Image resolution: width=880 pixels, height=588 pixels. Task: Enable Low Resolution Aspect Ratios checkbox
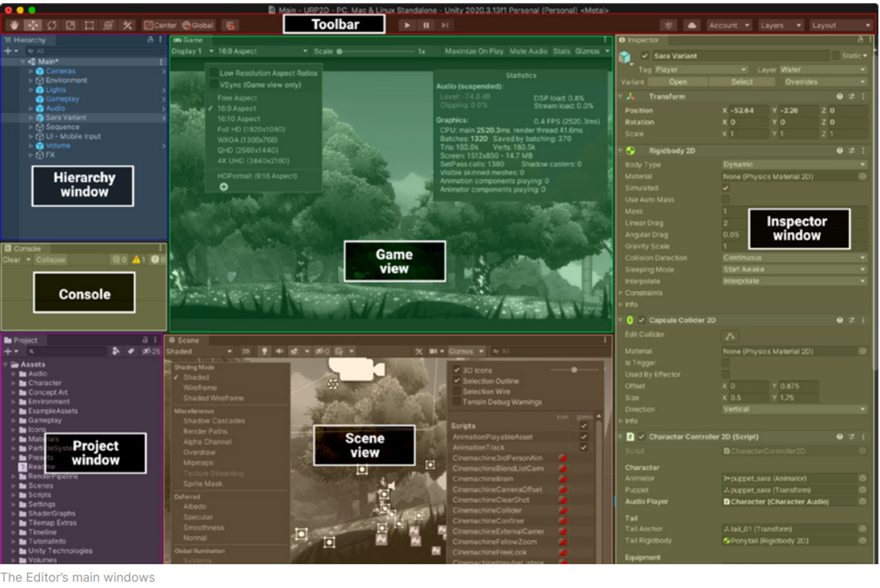tap(214, 73)
